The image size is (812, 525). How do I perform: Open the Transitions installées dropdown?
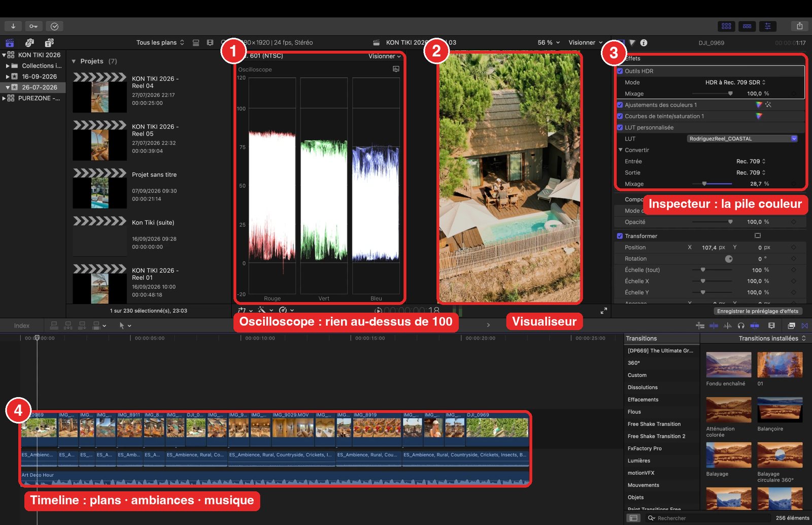pyautogui.click(x=772, y=338)
